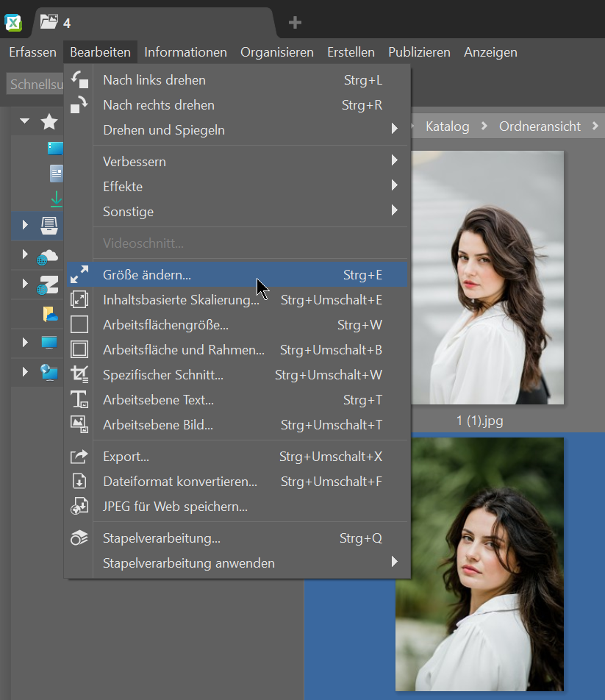Click Ordneransicht in the breadcrumb path
This screenshot has height=700, width=605.
point(540,126)
